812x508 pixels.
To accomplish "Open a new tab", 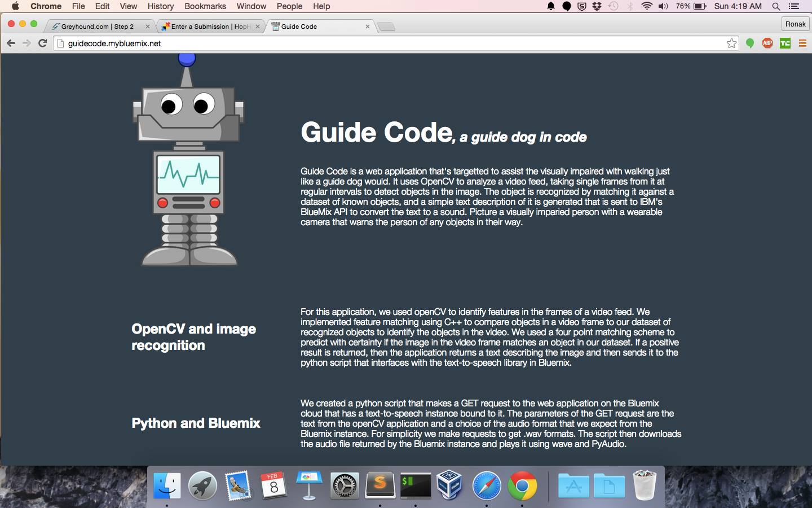I will tap(386, 27).
